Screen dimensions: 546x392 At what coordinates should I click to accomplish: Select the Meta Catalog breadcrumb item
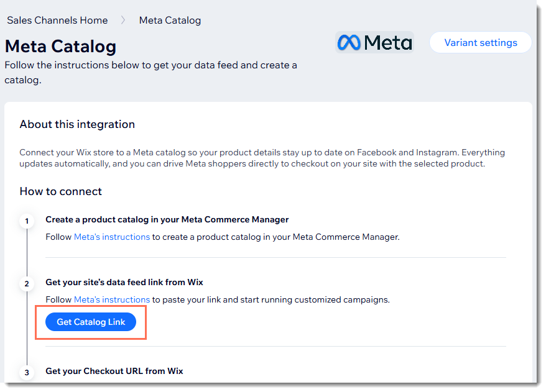pos(170,21)
